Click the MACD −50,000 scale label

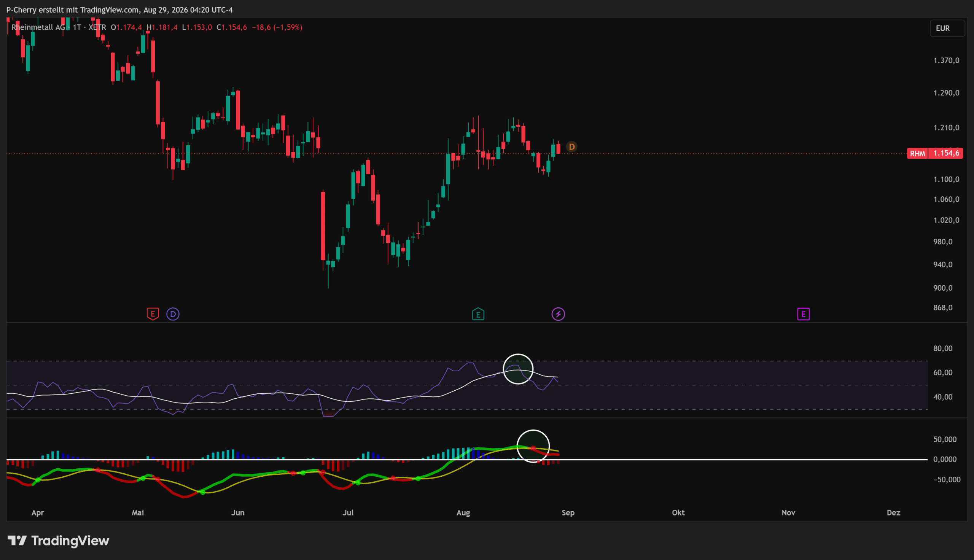947,480
